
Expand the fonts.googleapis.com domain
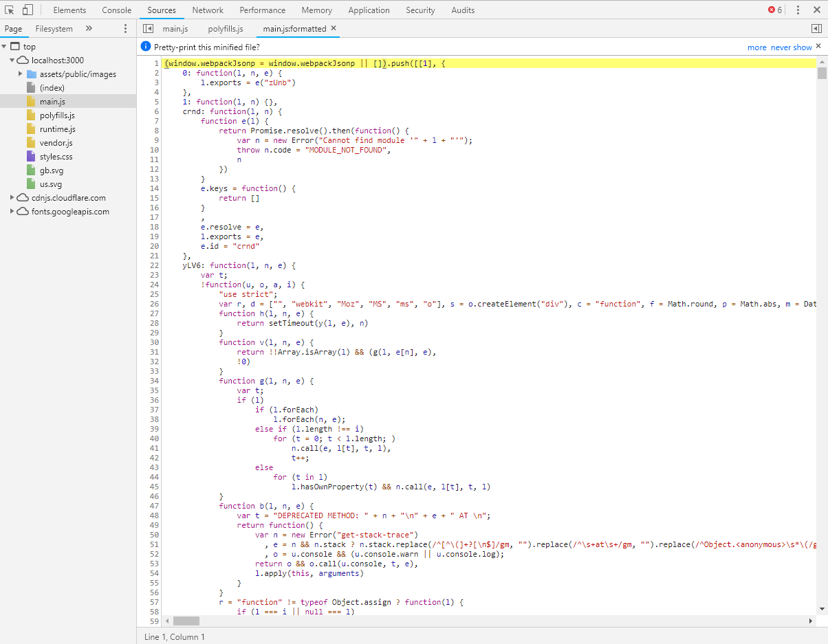pyautogui.click(x=12, y=212)
